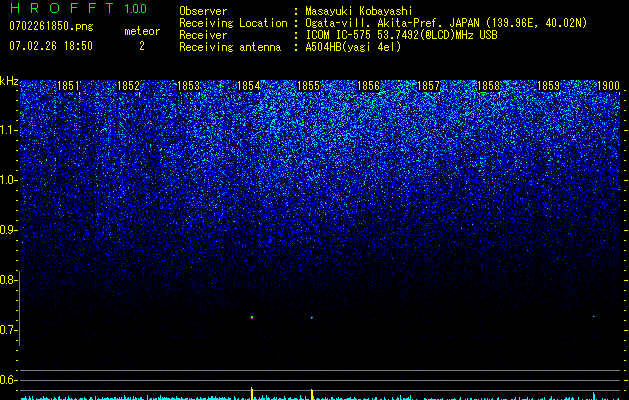Click the 1859 time marker
The image size is (629, 400).
point(548,86)
